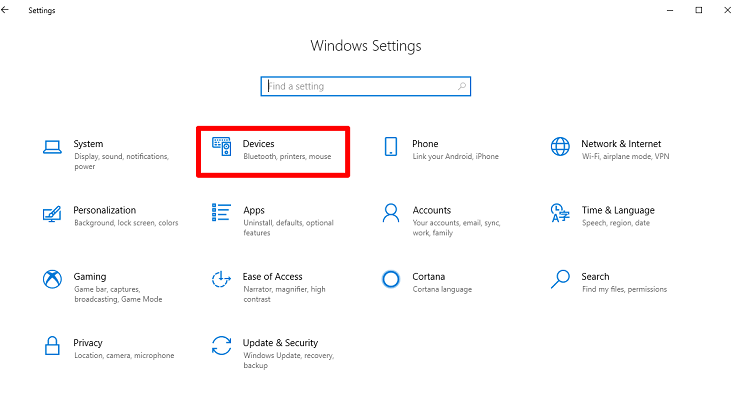739x396 pixels.
Task: Open the System laptop icon
Action: (x=52, y=147)
